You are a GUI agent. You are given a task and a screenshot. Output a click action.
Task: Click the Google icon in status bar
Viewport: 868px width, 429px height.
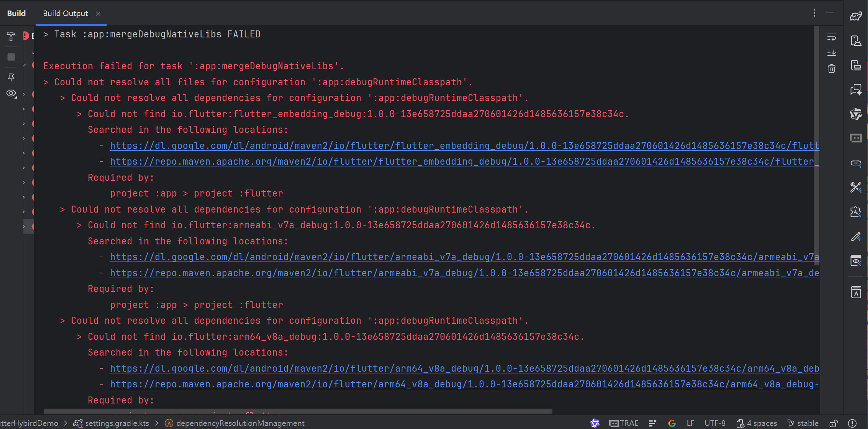pyautogui.click(x=672, y=423)
